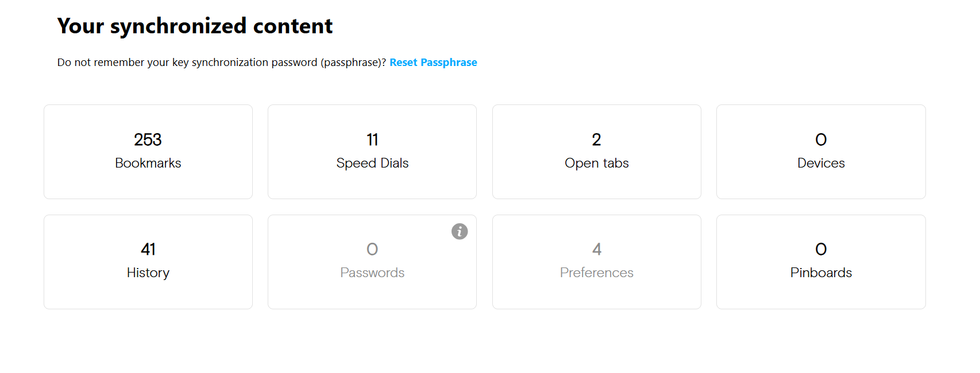Open the Speed Dials label
The height and width of the screenshot is (373, 980).
pyautogui.click(x=372, y=163)
